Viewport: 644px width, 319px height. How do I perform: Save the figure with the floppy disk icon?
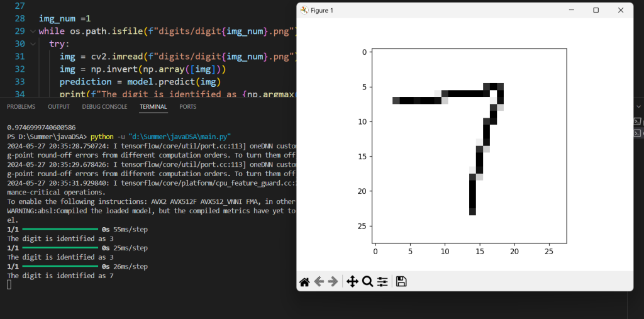(401, 282)
